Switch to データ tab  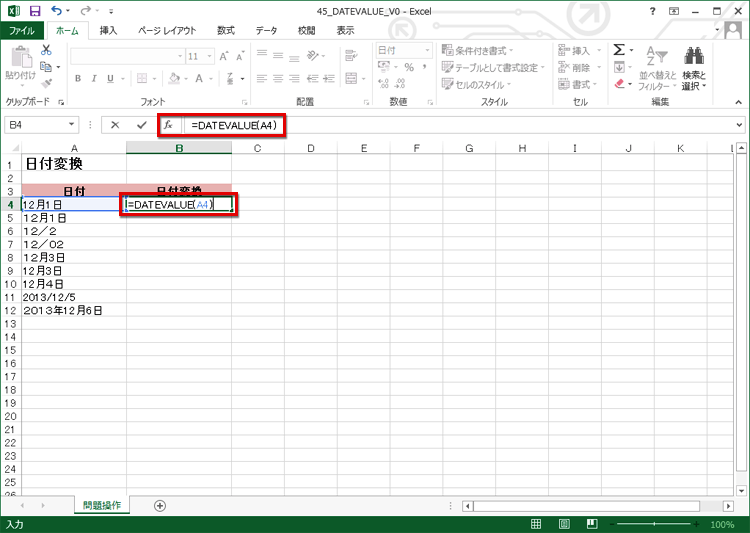tap(266, 31)
